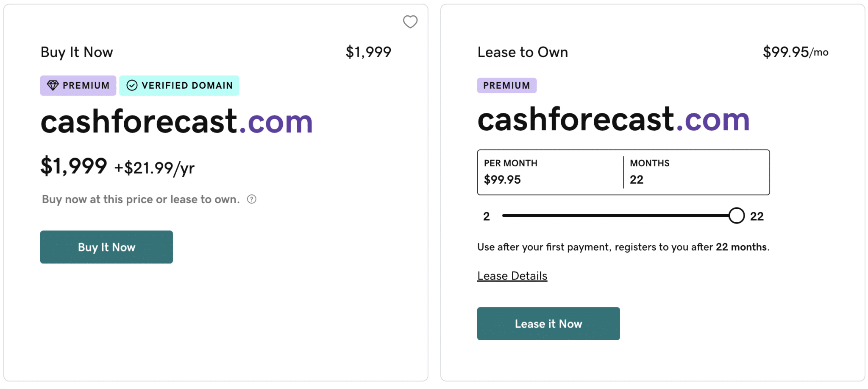Image resolution: width=868 pixels, height=389 pixels.
Task: Click the circular info icon beside the buy text
Action: (251, 199)
